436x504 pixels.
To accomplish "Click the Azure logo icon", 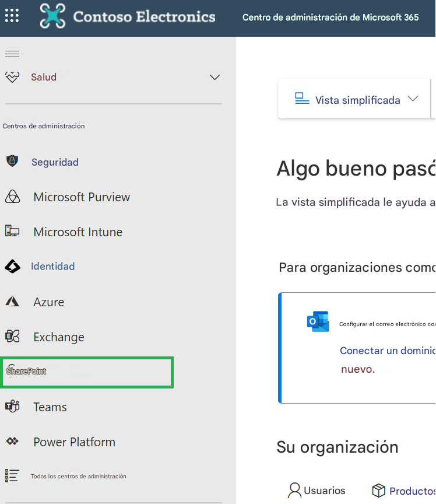I will [x=12, y=302].
